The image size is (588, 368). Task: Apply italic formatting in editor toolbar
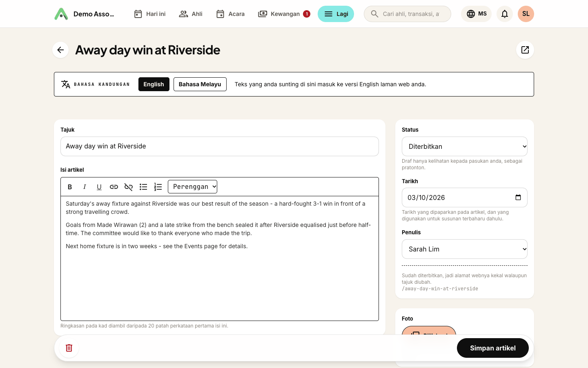pyautogui.click(x=85, y=187)
